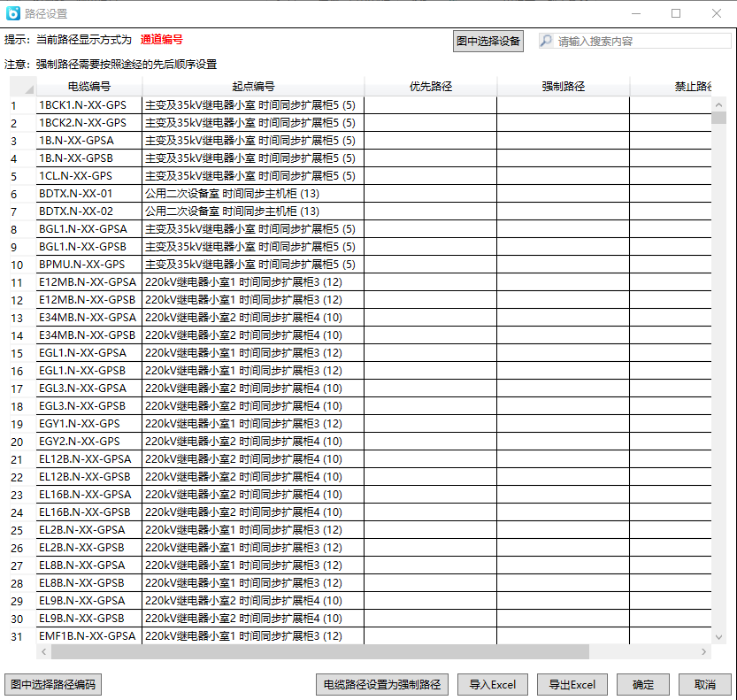Import data with 导入Excel button

click(493, 684)
